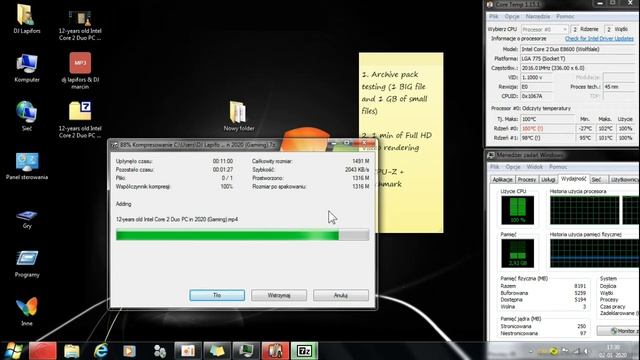This screenshot has height=360, width=640.
Task: Select the top 12-years old Intel Core 2 Duo video file
Action: tap(80, 25)
